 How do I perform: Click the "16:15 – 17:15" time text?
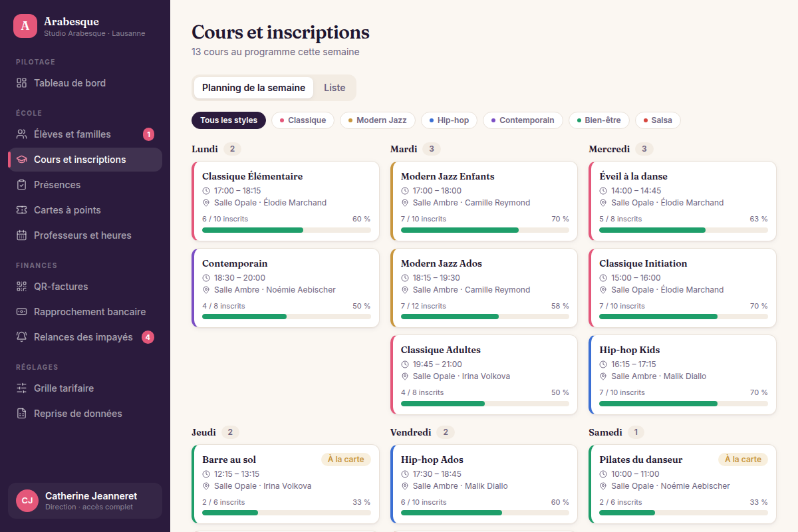(x=634, y=364)
